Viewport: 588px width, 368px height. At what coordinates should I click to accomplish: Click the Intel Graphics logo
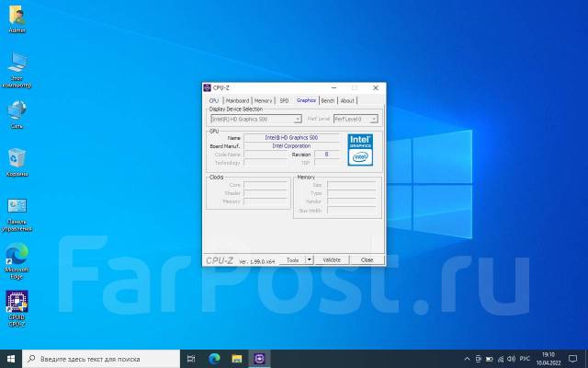click(360, 149)
